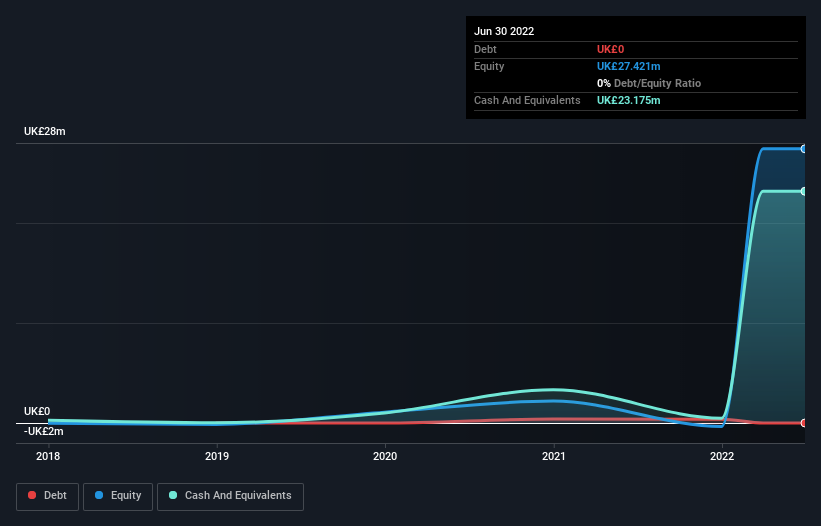Toggle the Debt series legend button
Viewport: 821px width, 526px height.
click(48, 496)
